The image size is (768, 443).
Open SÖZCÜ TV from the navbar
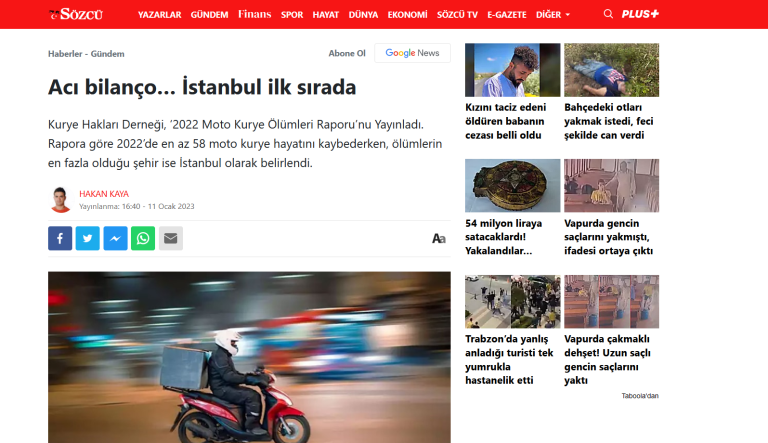(457, 15)
